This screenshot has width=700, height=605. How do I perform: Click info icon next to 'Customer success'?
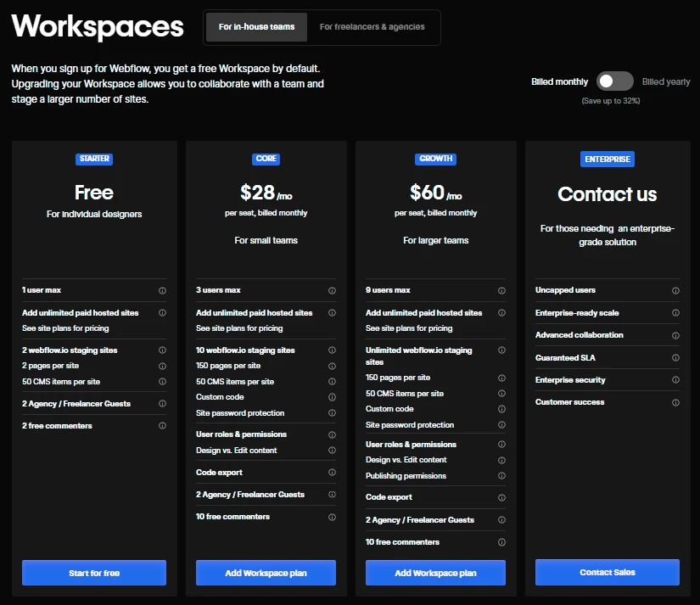675,402
